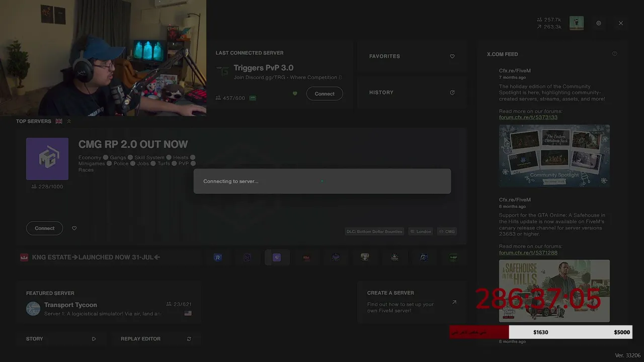This screenshot has width=644, height=362.
Task: Click the 257.7k players online count
Action: click(x=549, y=20)
